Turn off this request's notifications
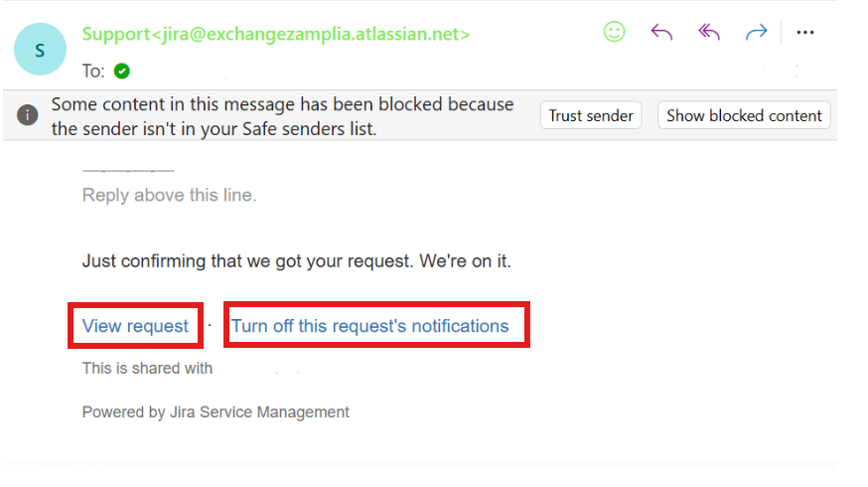Screen dimensions: 868x487 [369, 326]
